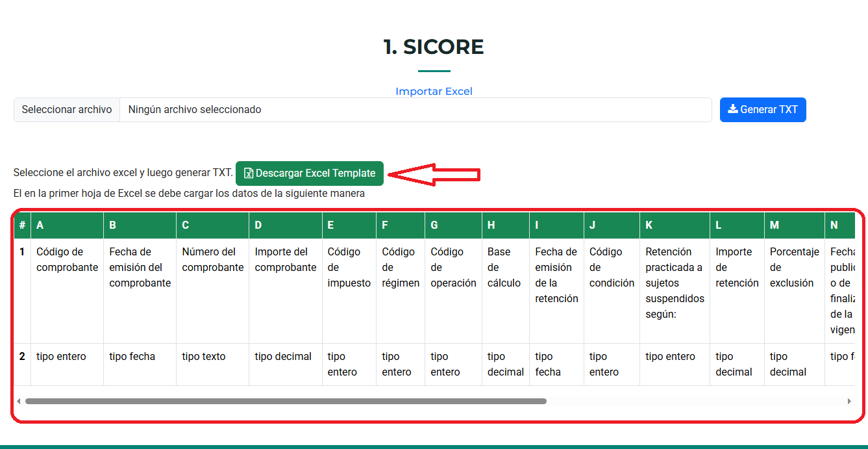Click the download icon in Generar TXT
This screenshot has width=868, height=449.
[733, 109]
